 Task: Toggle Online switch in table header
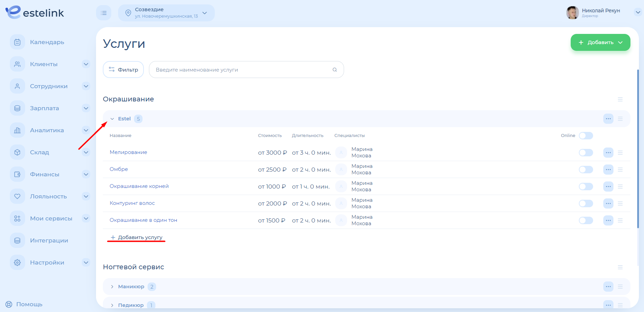(586, 136)
